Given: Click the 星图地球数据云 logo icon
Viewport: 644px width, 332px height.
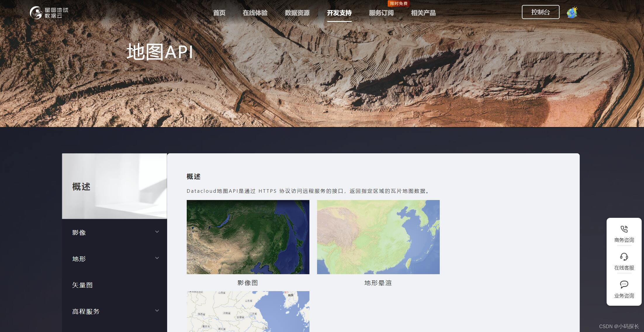Looking at the screenshot, I should 36,13.
